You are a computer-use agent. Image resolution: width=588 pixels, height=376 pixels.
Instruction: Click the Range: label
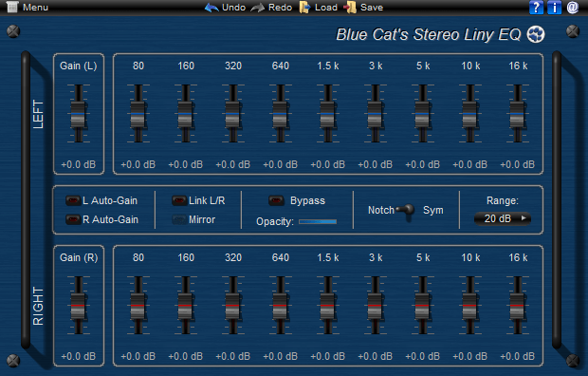(x=503, y=200)
